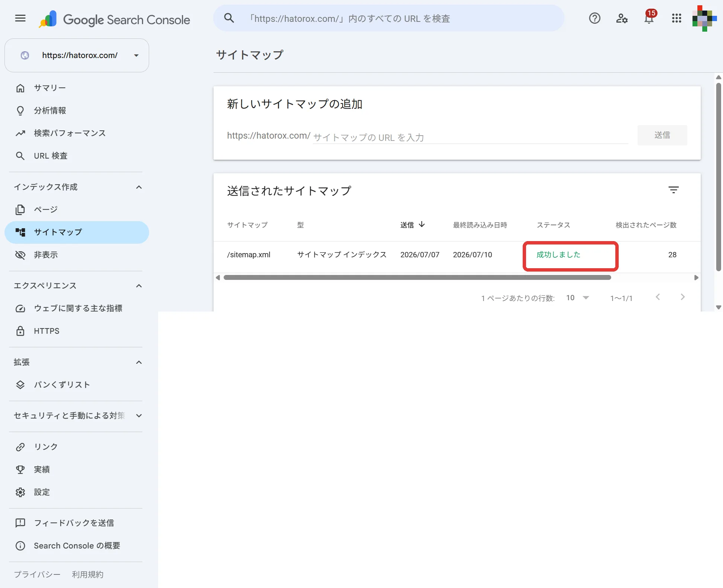Click the /sitemap.xml row entry
The width and height of the screenshot is (723, 588).
point(249,255)
